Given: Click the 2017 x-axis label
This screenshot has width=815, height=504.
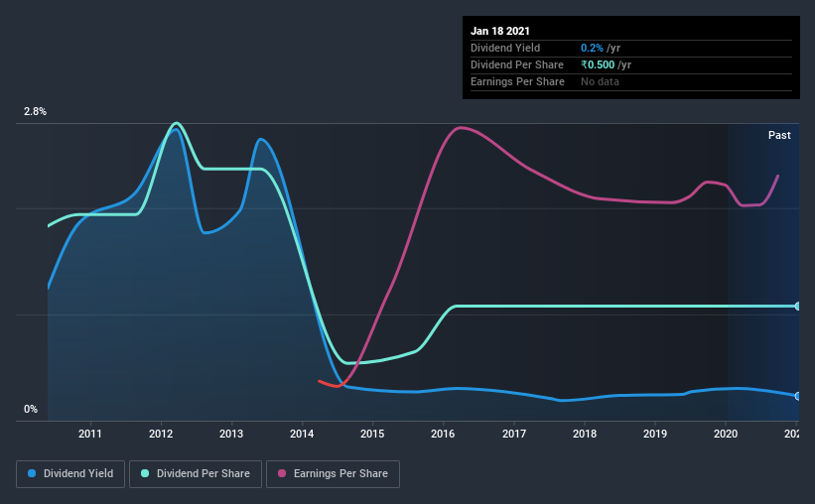Looking at the screenshot, I should 514,434.
